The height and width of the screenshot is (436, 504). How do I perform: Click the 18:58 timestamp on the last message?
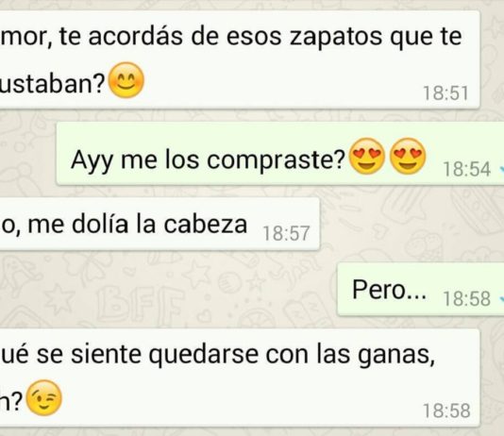pos(446,411)
